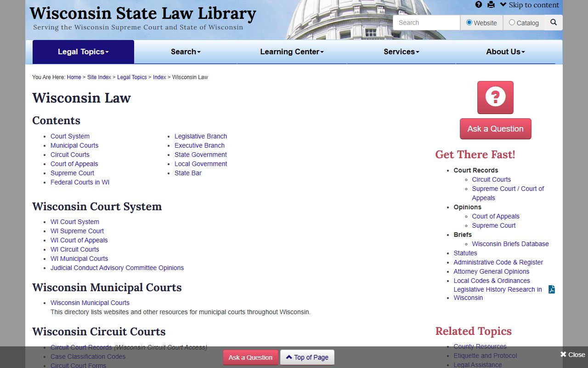588x368 pixels.
Task: Open Supreme Court / Court of Appeals records
Action: pyautogui.click(x=508, y=193)
